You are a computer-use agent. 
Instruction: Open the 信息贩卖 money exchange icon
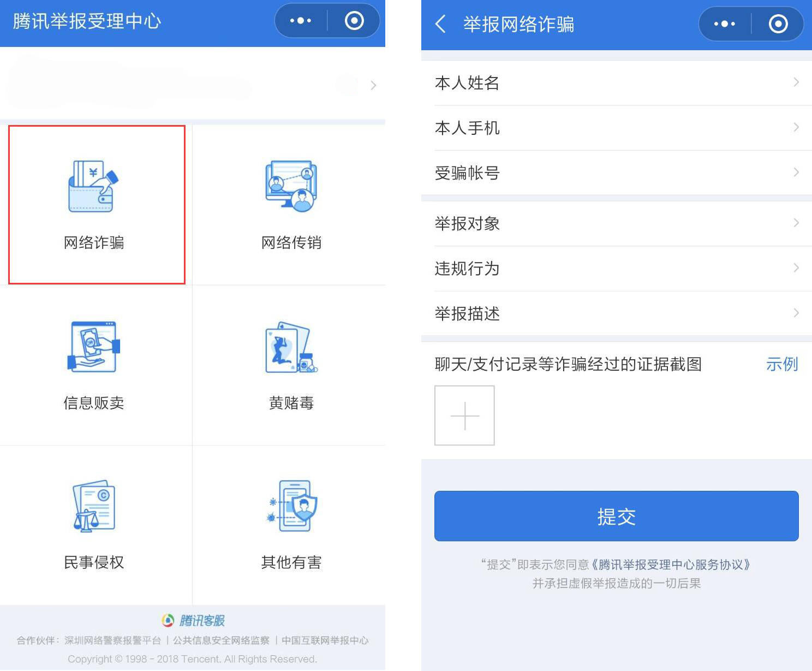click(x=93, y=346)
